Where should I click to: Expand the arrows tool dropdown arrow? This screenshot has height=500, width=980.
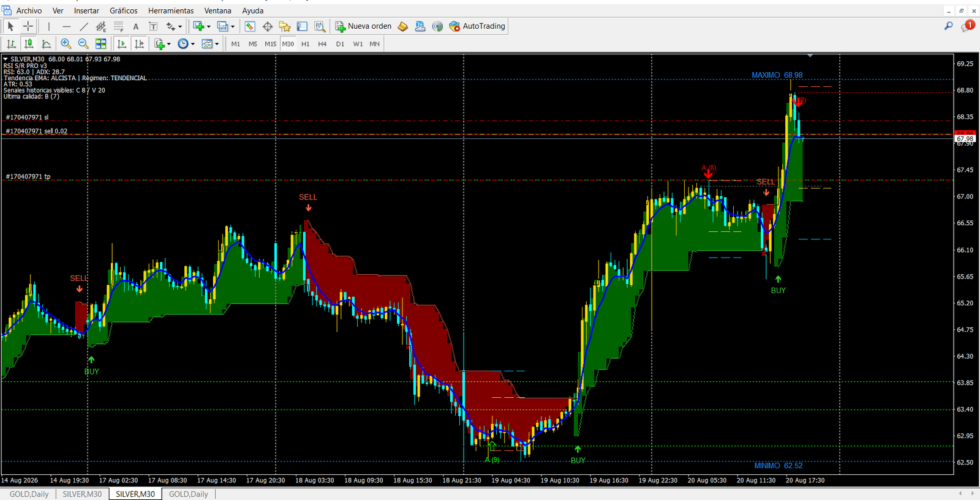(180, 26)
